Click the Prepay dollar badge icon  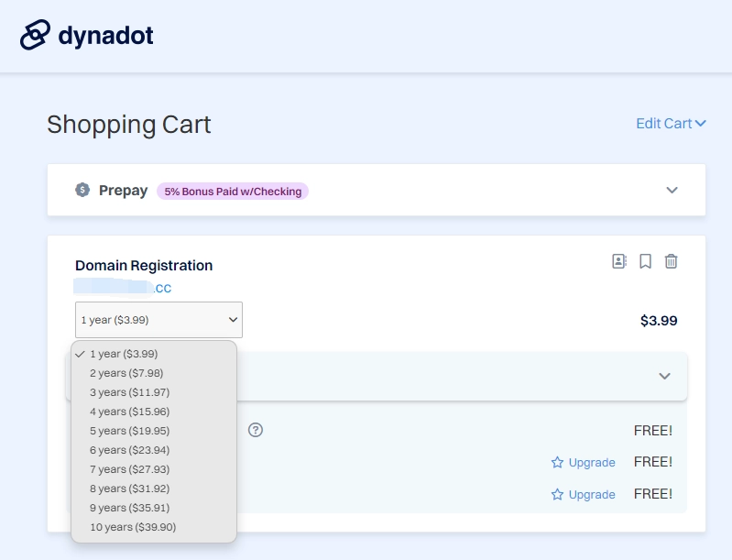pos(82,191)
